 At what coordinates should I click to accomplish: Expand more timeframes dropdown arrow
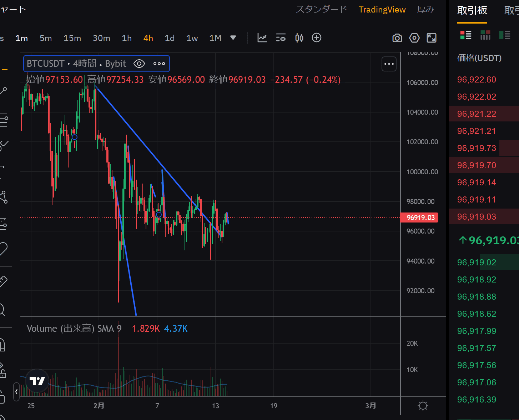point(233,38)
